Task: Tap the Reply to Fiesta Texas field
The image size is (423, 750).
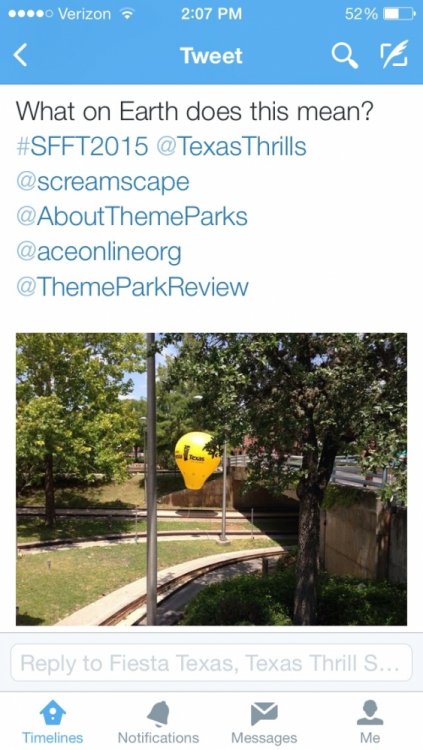Action: pyautogui.click(x=211, y=663)
